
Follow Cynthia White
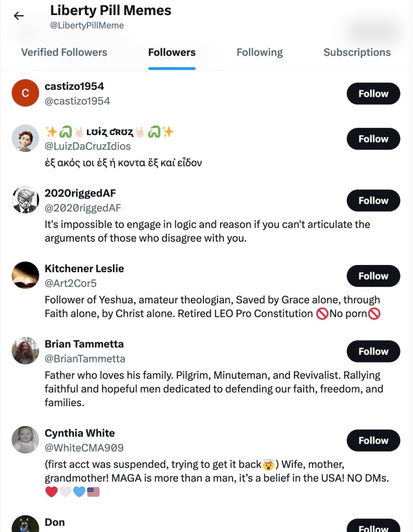coord(373,440)
